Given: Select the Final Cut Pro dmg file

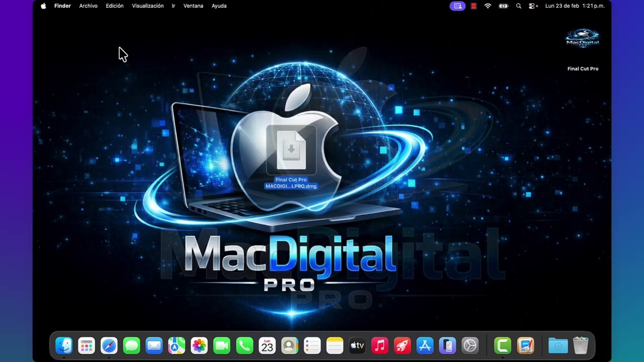Looking at the screenshot, I should pyautogui.click(x=291, y=157).
